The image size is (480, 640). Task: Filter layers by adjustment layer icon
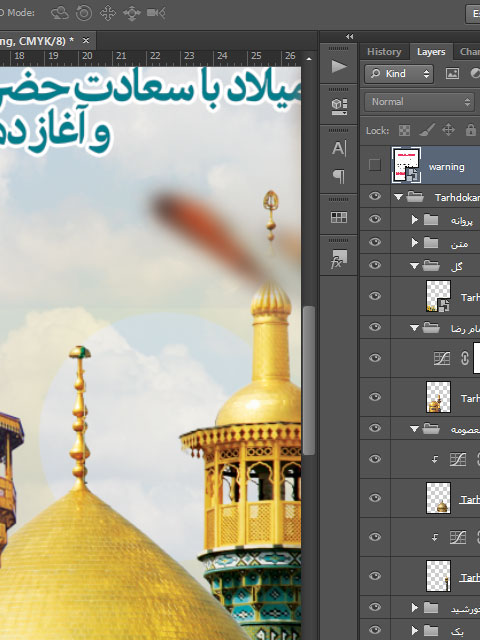coord(475,74)
